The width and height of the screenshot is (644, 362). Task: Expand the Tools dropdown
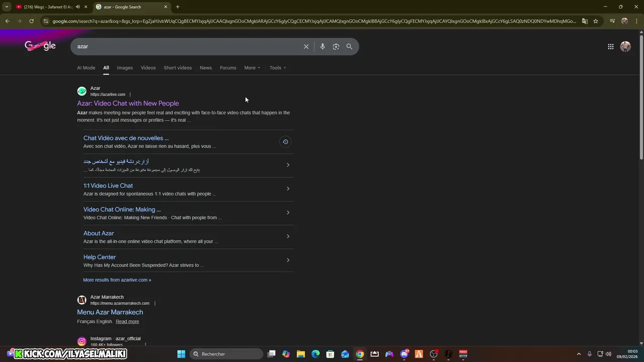(x=277, y=68)
